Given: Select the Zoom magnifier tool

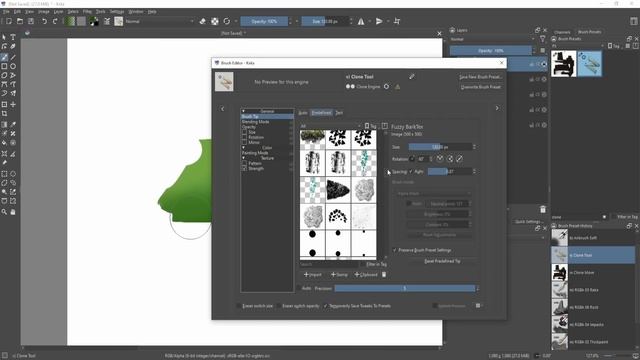Looking at the screenshot, I should [x=4, y=212].
